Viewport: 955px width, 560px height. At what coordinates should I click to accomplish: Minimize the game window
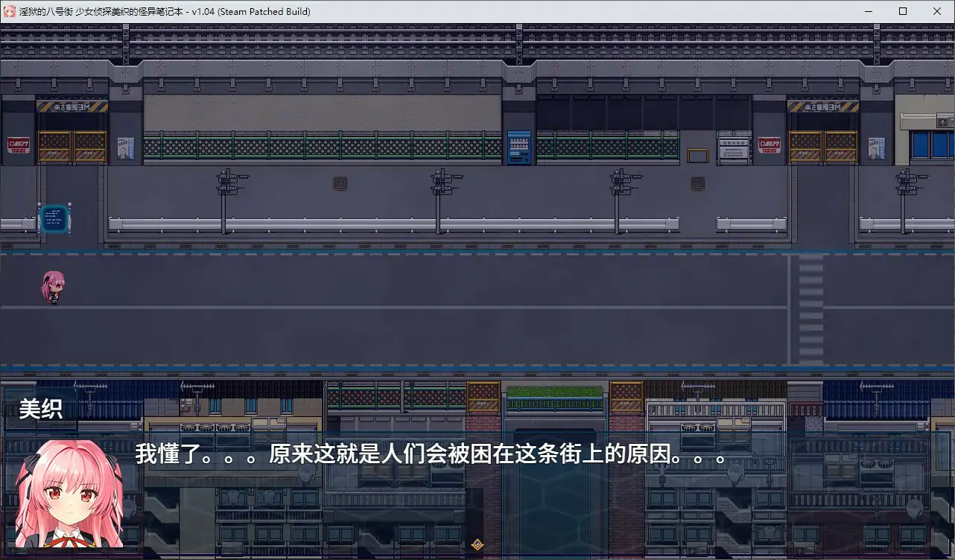click(x=869, y=11)
